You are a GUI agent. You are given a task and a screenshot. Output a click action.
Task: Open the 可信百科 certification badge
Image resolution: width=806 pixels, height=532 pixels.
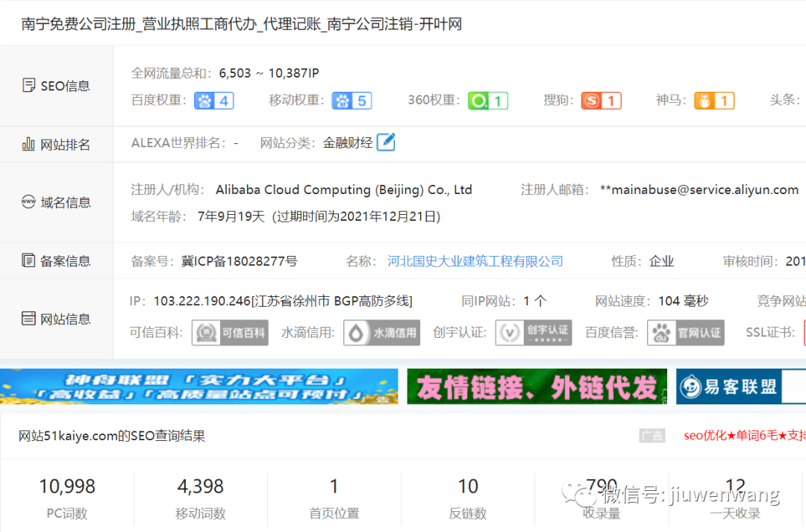tap(231, 333)
